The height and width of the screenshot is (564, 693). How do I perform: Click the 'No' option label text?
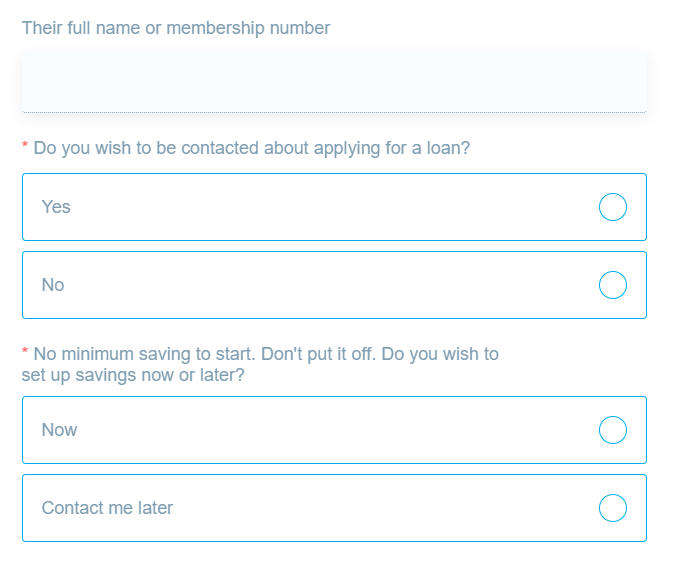point(53,285)
